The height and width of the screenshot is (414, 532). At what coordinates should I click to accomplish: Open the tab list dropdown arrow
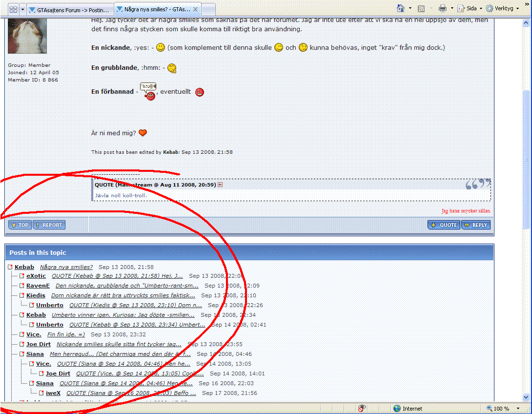[x=23, y=9]
